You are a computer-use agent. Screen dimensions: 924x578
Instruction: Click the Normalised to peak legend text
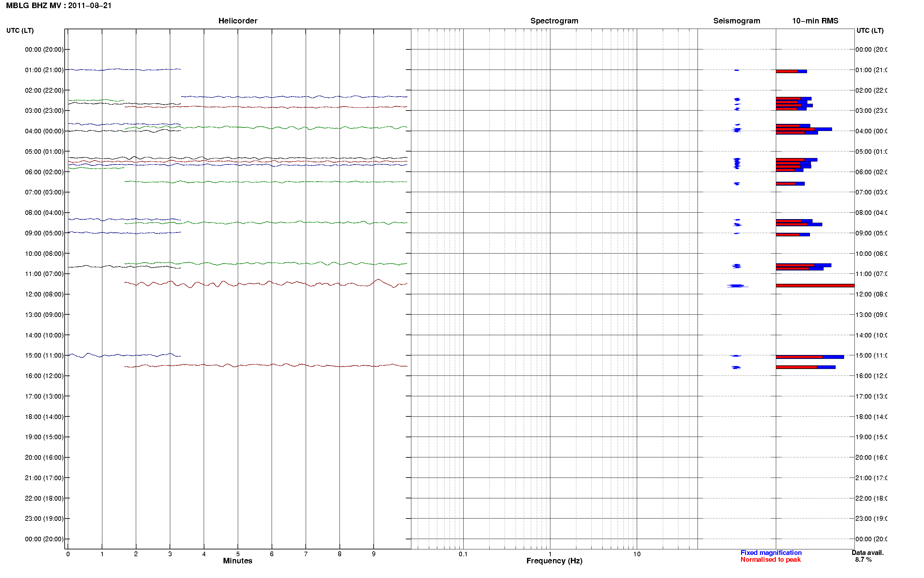770,560
